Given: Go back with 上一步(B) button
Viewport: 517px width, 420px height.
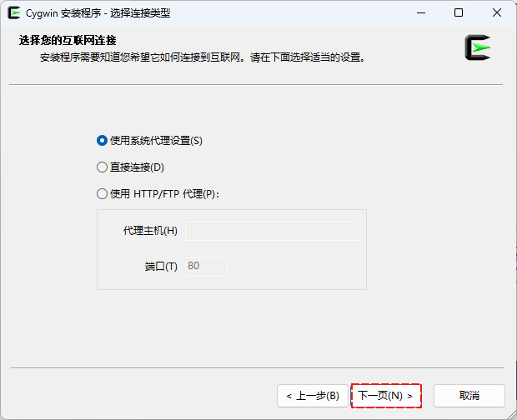Looking at the screenshot, I should click(x=313, y=396).
